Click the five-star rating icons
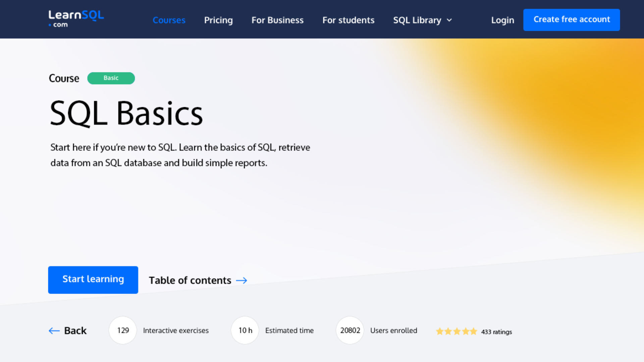Image resolution: width=644 pixels, height=362 pixels. click(x=457, y=331)
